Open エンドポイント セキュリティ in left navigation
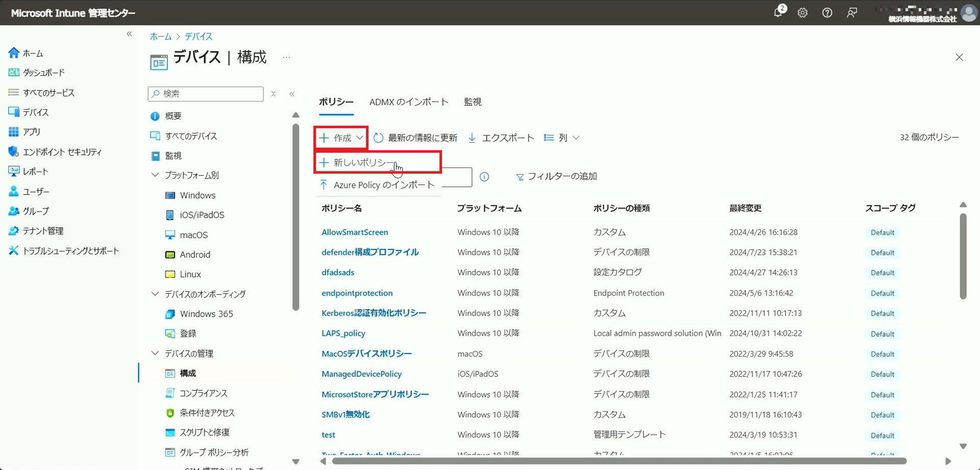This screenshot has height=470, width=980. tap(55, 152)
